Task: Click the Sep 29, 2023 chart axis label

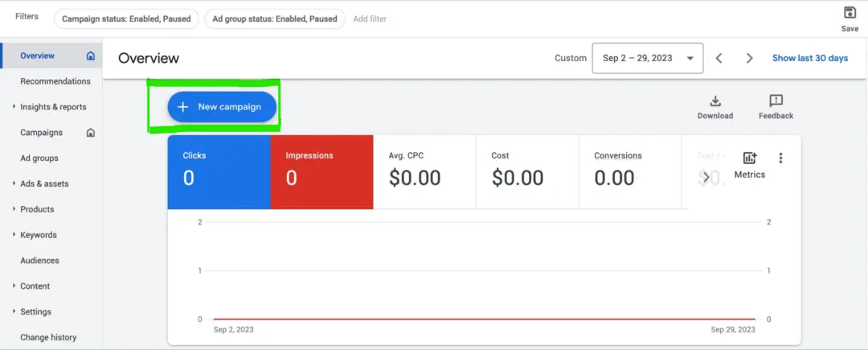Action: (733, 330)
